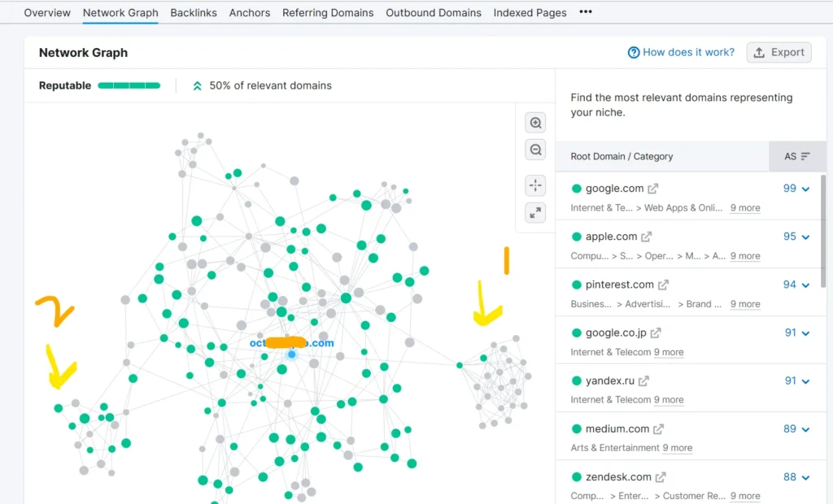Click the AS sort icon
The image size is (833, 504).
pos(805,156)
